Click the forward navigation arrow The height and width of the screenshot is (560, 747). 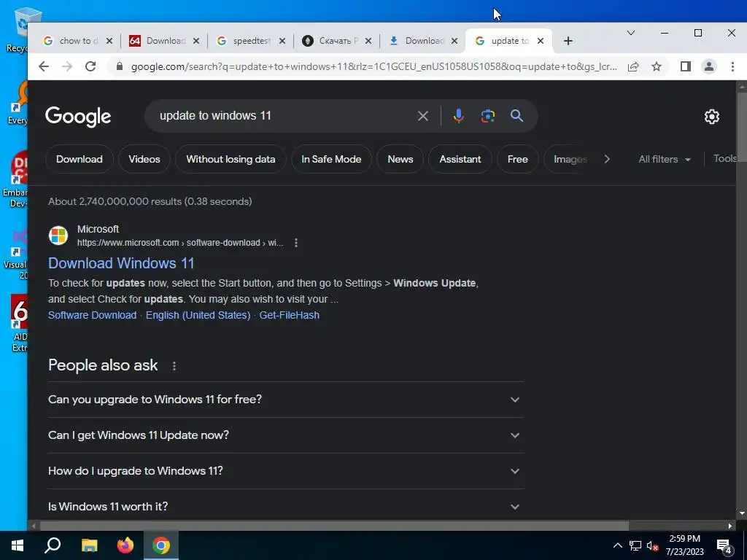(67, 66)
